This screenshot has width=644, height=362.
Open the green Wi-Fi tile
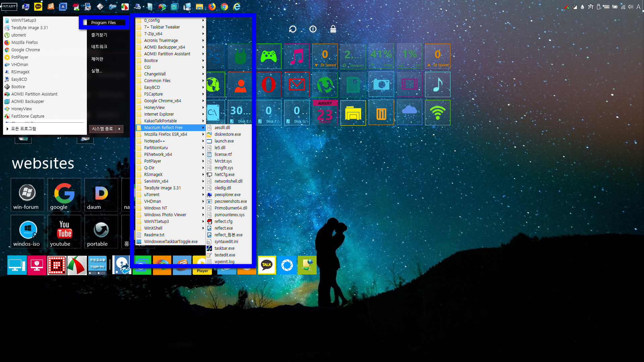(x=438, y=113)
